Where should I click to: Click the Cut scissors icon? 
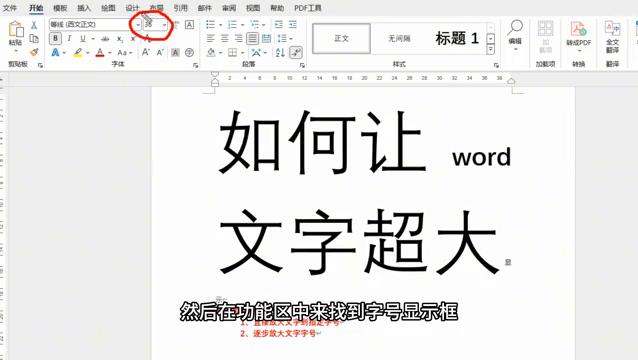pos(34,25)
